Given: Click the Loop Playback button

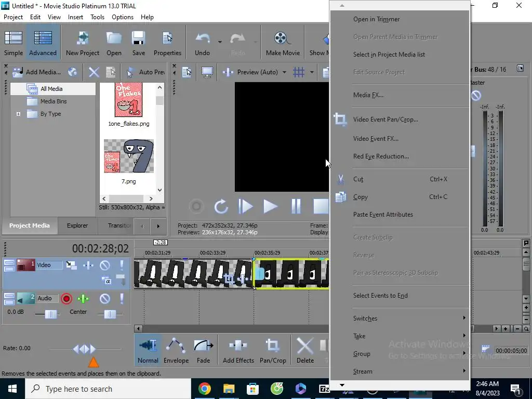Looking at the screenshot, I should click(221, 206).
